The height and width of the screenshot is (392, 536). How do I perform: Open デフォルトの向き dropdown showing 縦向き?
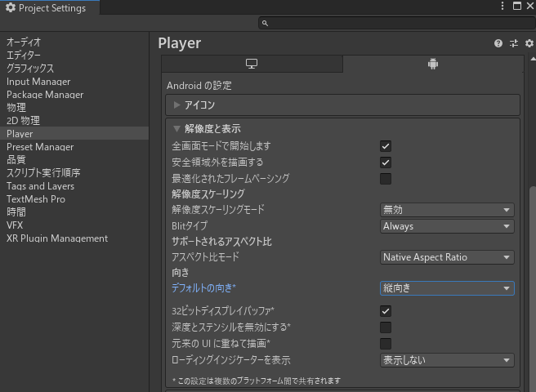[447, 288]
